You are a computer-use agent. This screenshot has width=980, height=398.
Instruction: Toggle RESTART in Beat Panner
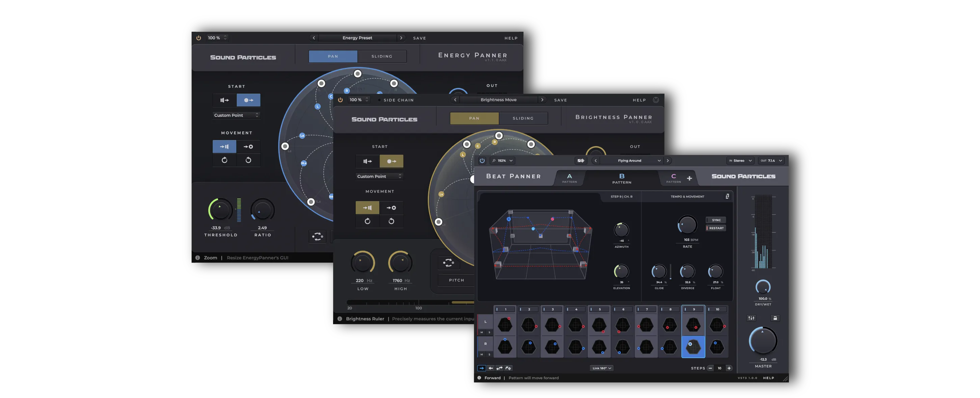pos(716,228)
